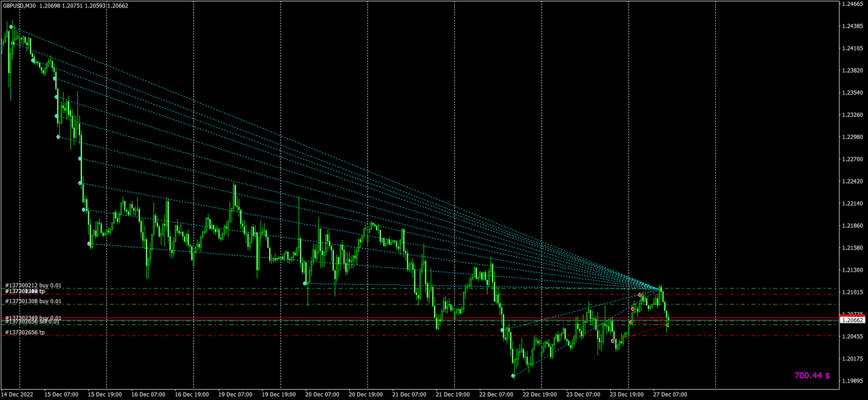868x400 pixels.
Task: Select the #137300212 buy 0.01 order label
Action: [x=33, y=286]
